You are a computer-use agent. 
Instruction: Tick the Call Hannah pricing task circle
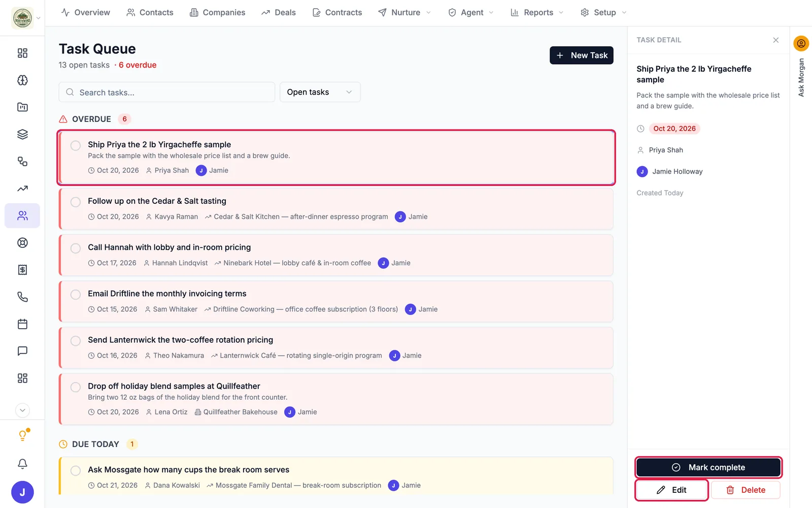pos(76,248)
